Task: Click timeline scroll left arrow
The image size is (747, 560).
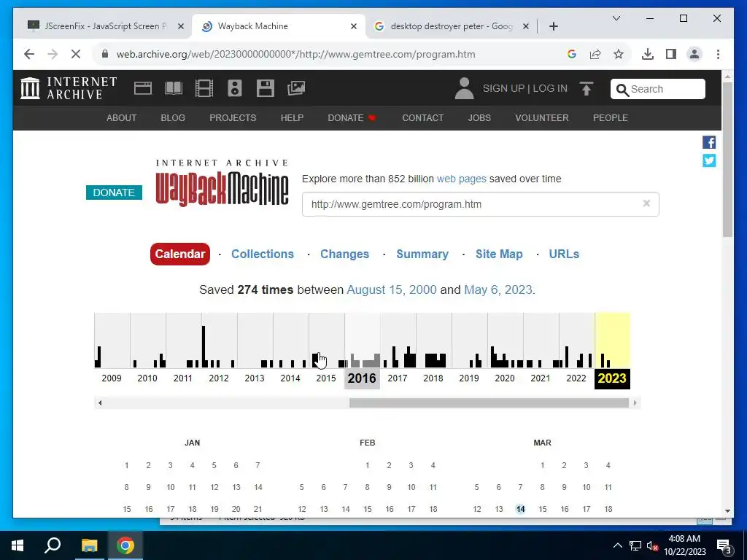Action: [99, 402]
